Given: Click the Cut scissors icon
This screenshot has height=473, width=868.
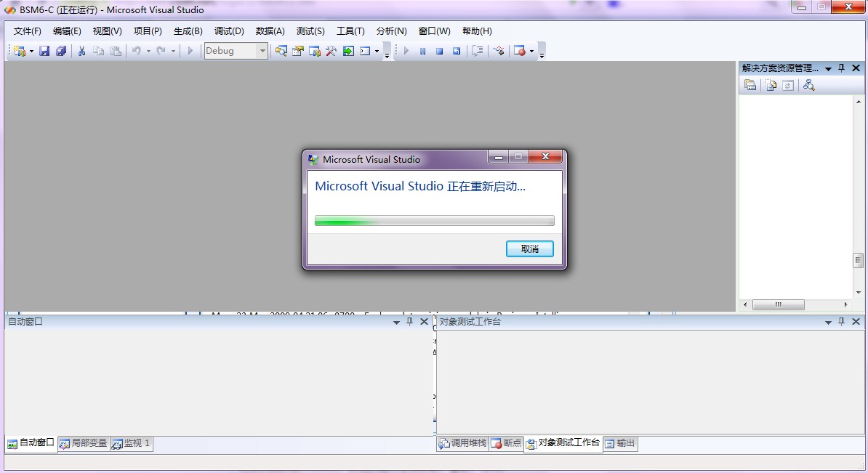Looking at the screenshot, I should coord(81,51).
